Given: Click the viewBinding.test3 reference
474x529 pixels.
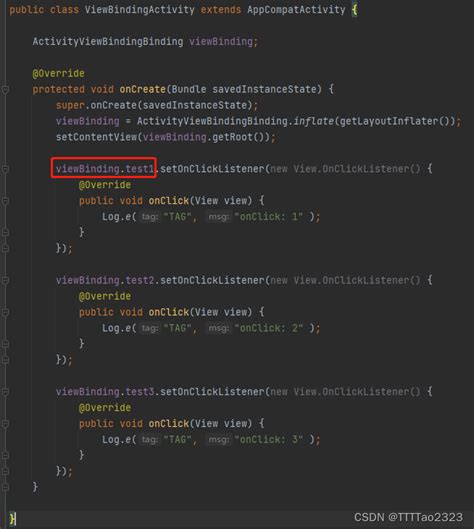Looking at the screenshot, I should point(105,392).
